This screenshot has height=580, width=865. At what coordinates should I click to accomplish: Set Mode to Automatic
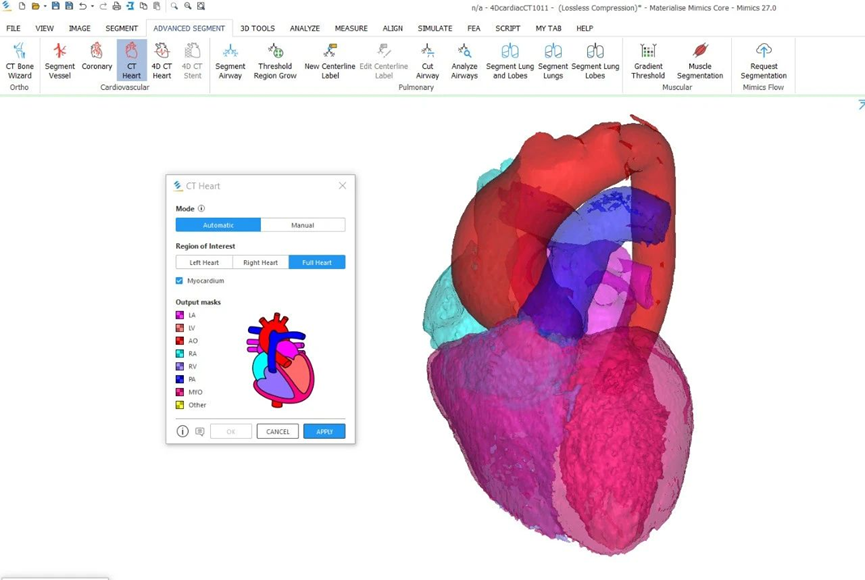218,225
